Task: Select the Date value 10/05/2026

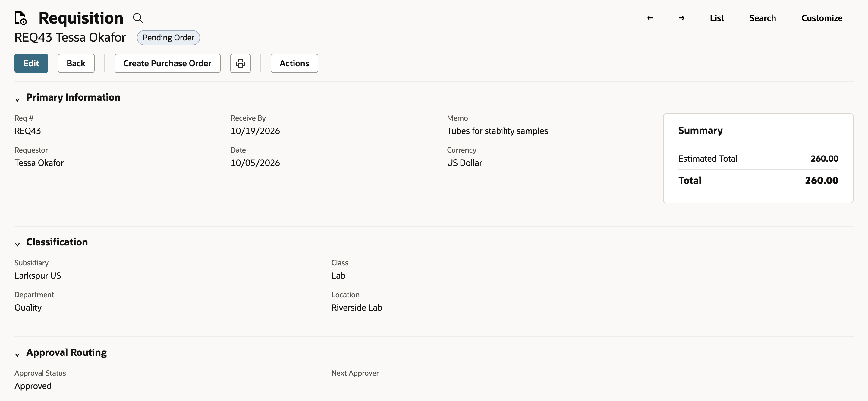Action: click(x=255, y=163)
